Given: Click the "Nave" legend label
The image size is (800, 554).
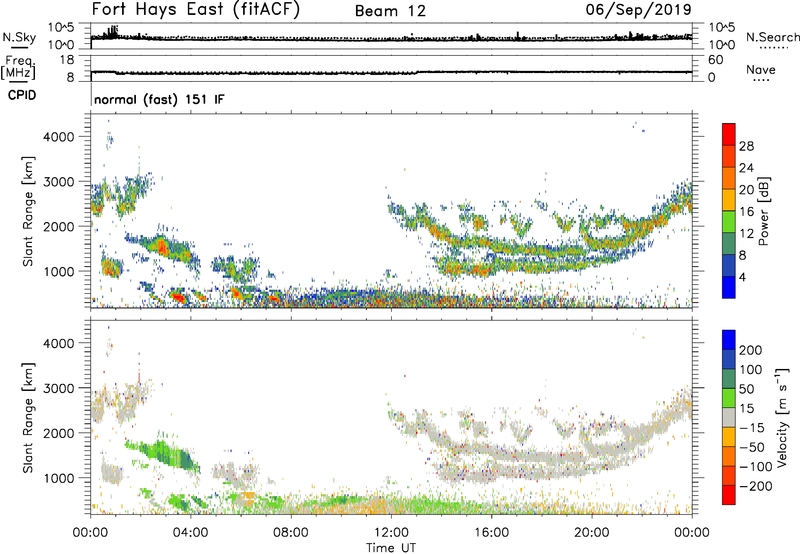Looking at the screenshot, I should click(x=761, y=69).
